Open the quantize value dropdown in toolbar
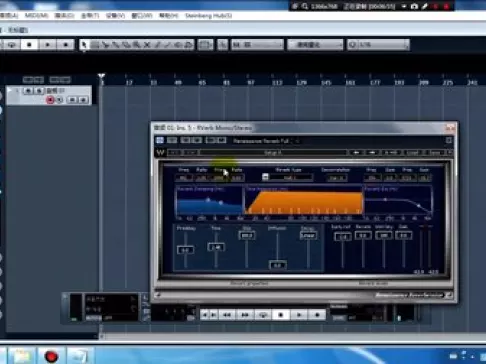The image size is (486, 364). pyautogui.click(x=378, y=45)
